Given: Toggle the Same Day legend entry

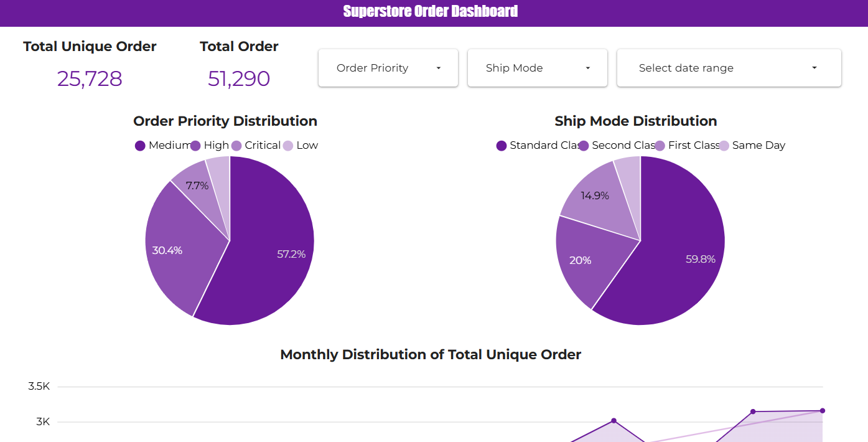Looking at the screenshot, I should point(759,145).
